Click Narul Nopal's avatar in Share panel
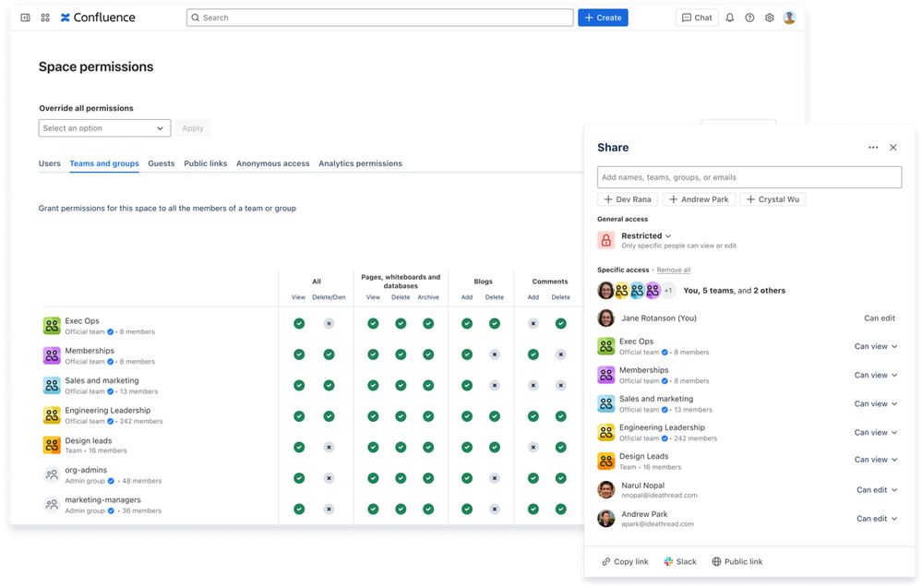922x588 pixels. tap(606, 490)
